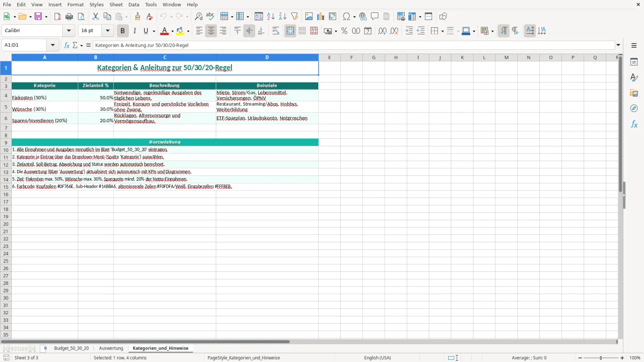Cut the selection with scissors icon
This screenshot has width=644, height=362.
click(x=96, y=17)
